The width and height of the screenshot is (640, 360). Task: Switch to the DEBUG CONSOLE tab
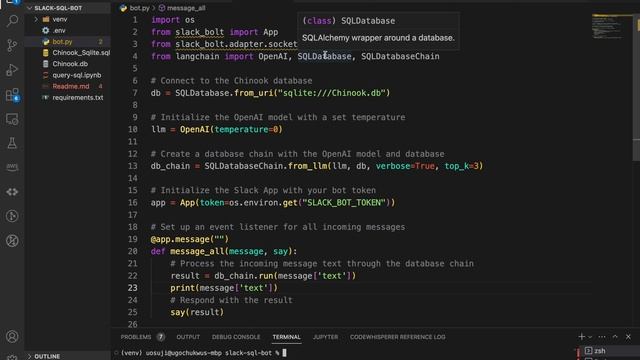tap(236, 337)
